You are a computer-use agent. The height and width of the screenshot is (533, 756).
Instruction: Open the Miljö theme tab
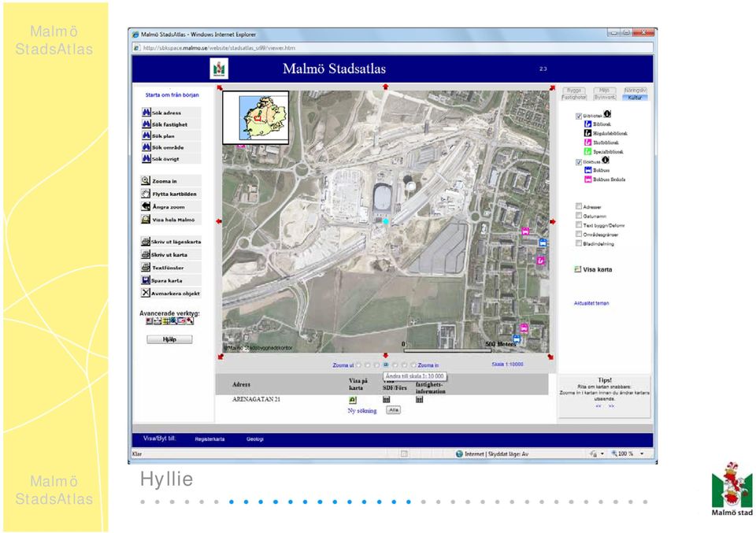605,90
